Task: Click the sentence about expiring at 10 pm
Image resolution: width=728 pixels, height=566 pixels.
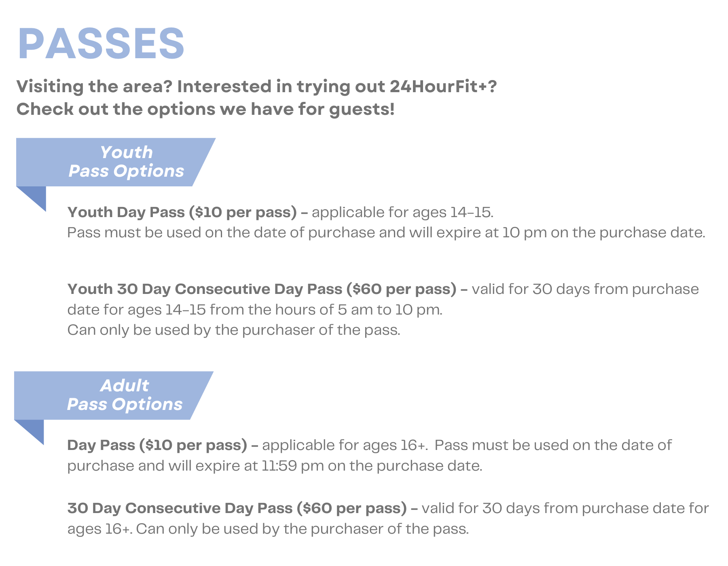Action: click(x=386, y=233)
